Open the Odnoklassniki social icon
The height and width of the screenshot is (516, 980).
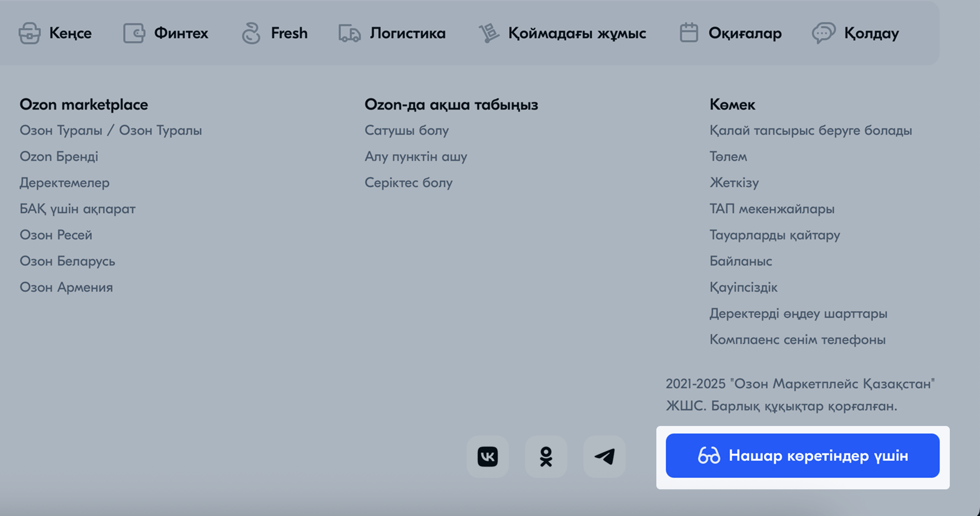(x=546, y=457)
